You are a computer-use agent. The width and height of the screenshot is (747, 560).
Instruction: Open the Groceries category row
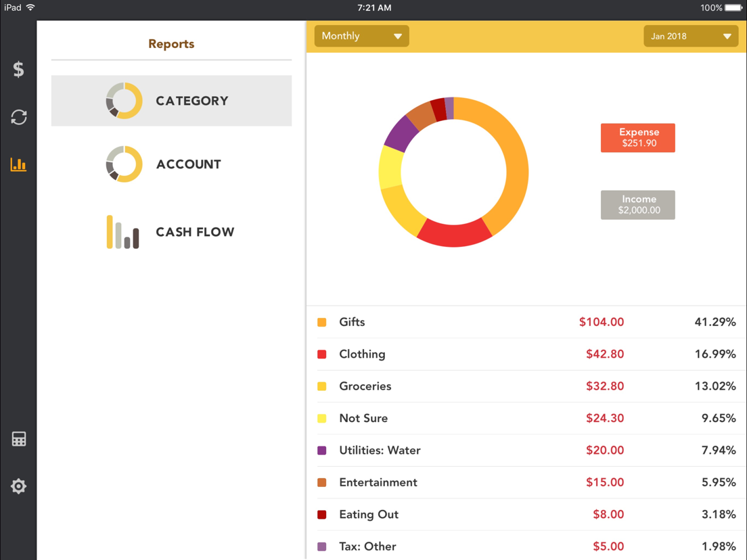(526, 386)
